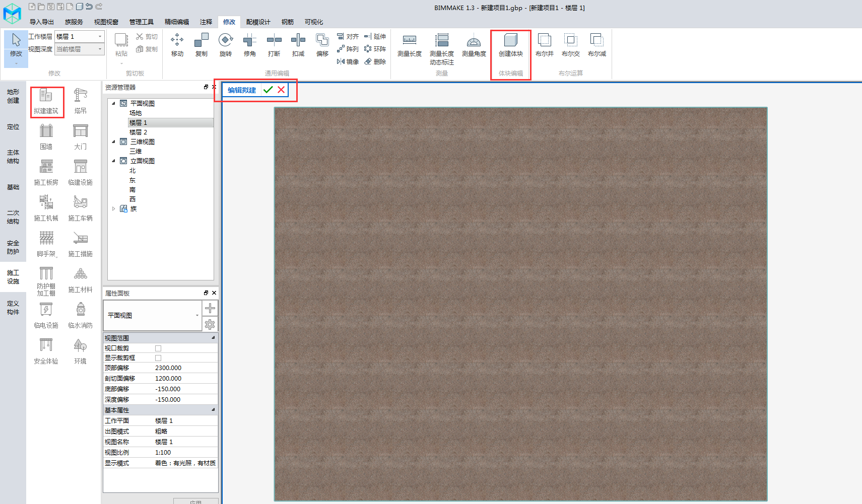Select the 脚手架 scaffold tool

tap(46, 244)
